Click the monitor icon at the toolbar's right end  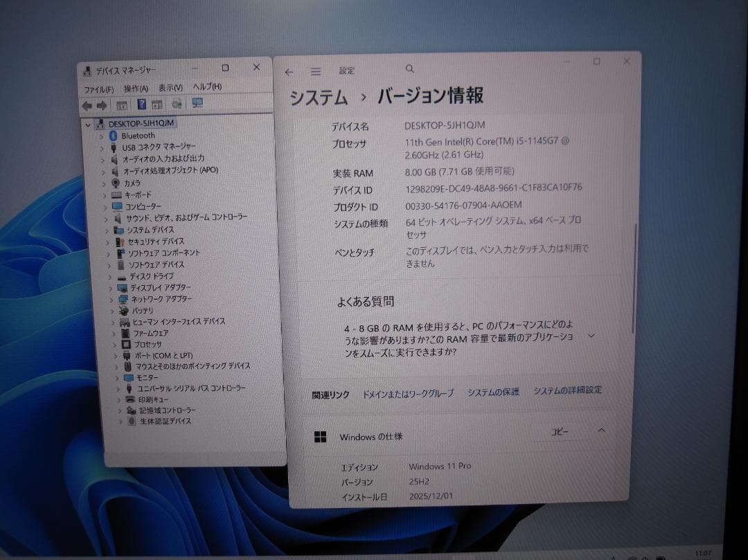tap(197, 104)
